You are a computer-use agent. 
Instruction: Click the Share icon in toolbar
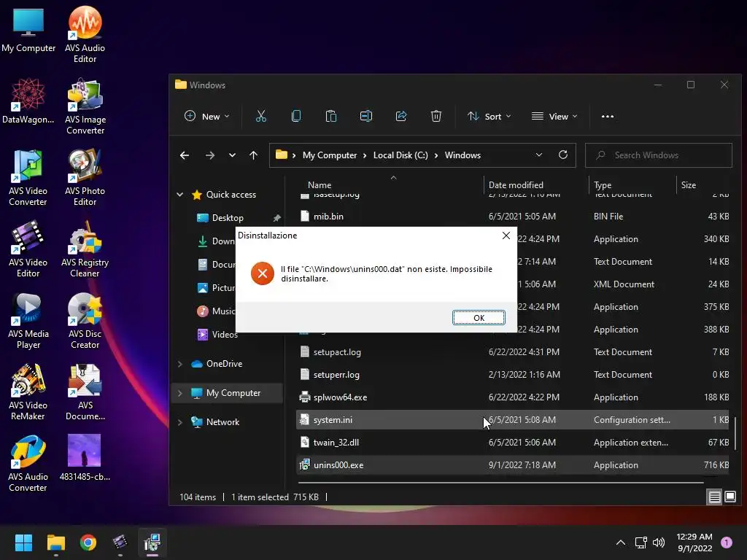[401, 116]
